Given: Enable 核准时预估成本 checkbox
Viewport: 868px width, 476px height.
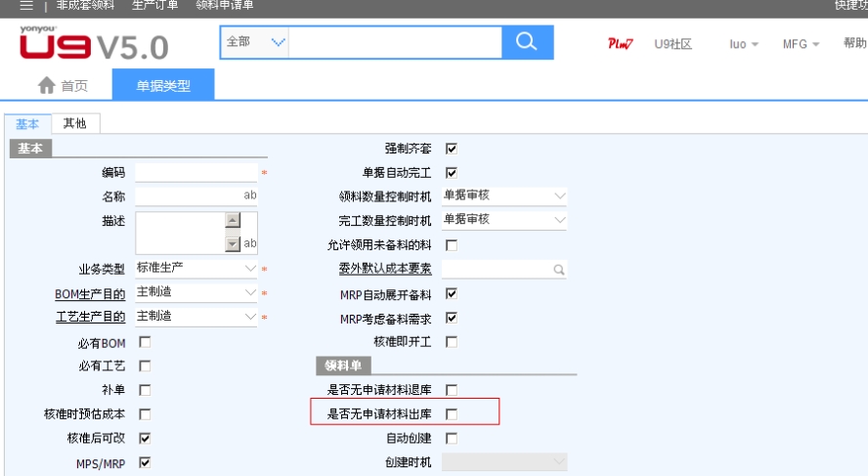Looking at the screenshot, I should pyautogui.click(x=145, y=414).
